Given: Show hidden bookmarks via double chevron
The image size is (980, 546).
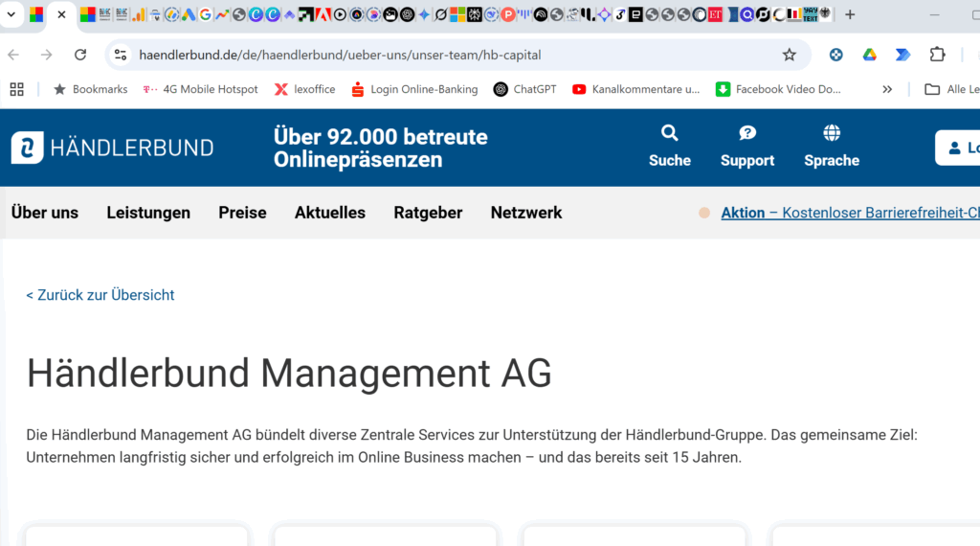Looking at the screenshot, I should coord(887,89).
